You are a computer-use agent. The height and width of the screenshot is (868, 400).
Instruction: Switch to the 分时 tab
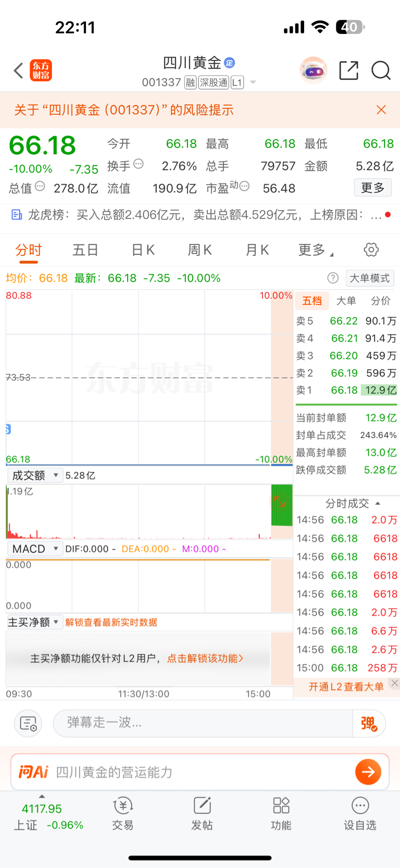pyautogui.click(x=28, y=250)
